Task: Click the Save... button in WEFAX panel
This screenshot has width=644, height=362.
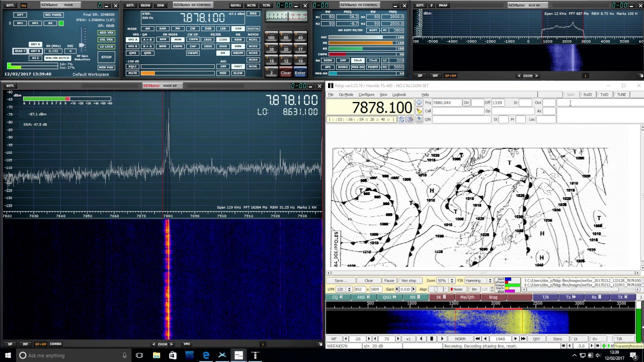Action: click(x=341, y=281)
